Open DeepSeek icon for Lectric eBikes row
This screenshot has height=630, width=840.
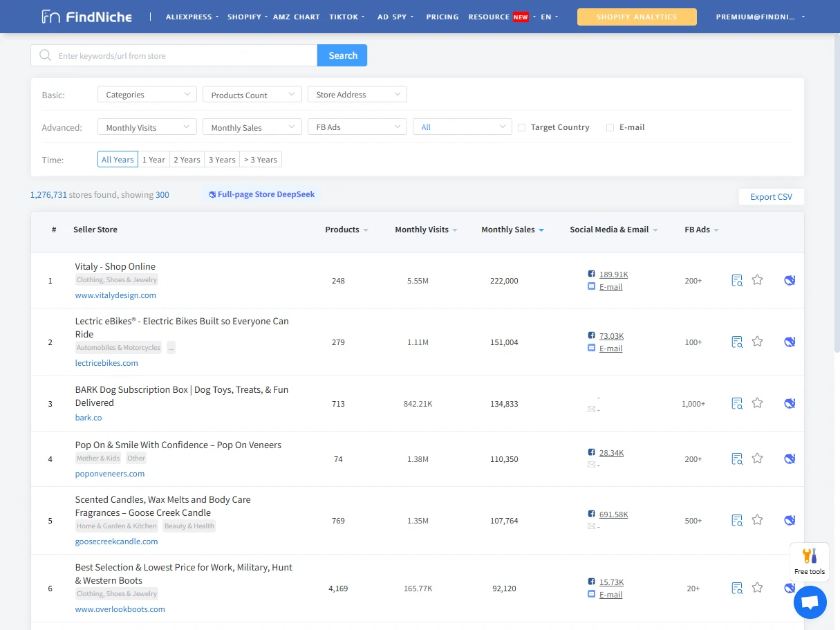790,342
